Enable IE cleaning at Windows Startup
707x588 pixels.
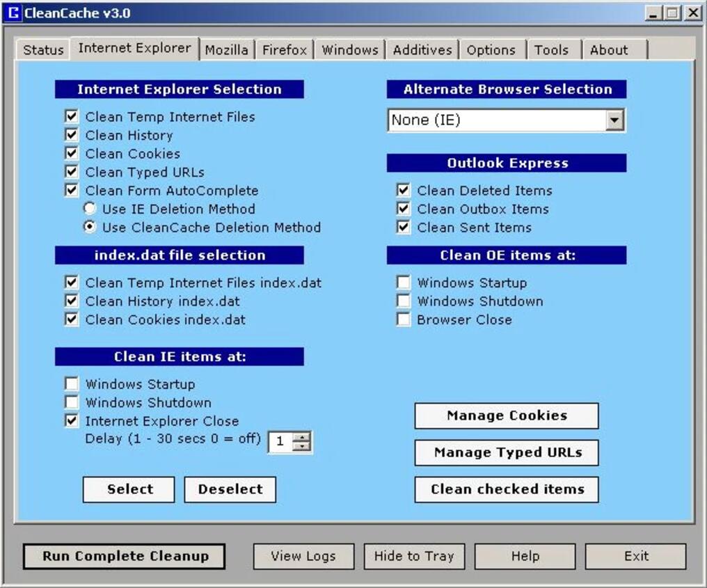click(x=71, y=383)
